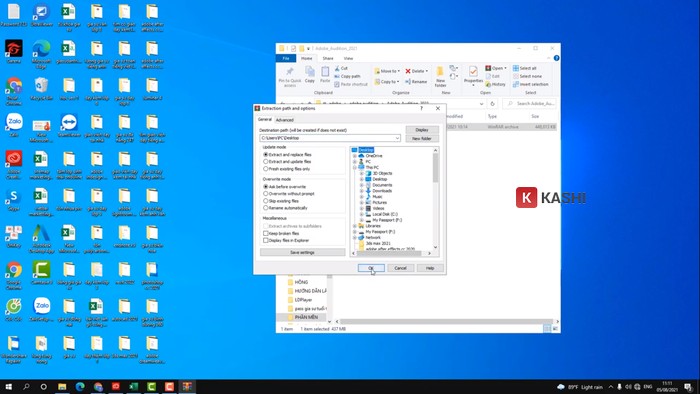Click the Save settings button
The image size is (700, 394).
302,253
